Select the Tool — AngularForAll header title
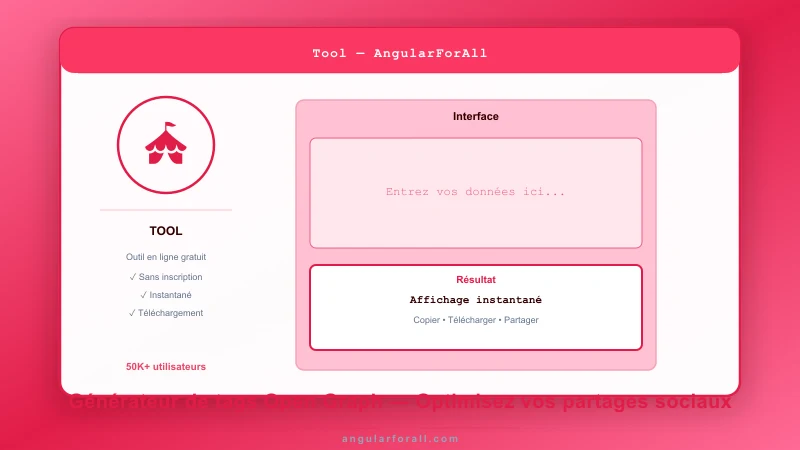This screenshot has height=450, width=800. 400,53
